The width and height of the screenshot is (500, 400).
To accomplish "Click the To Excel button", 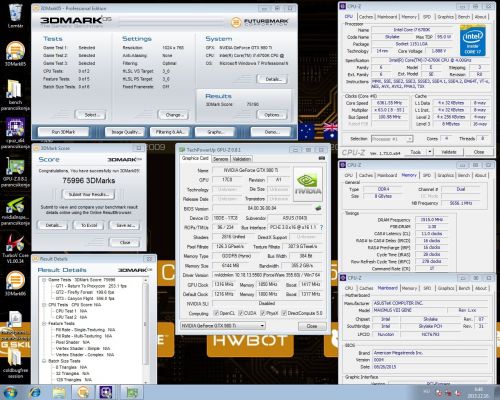I will click(89, 225).
